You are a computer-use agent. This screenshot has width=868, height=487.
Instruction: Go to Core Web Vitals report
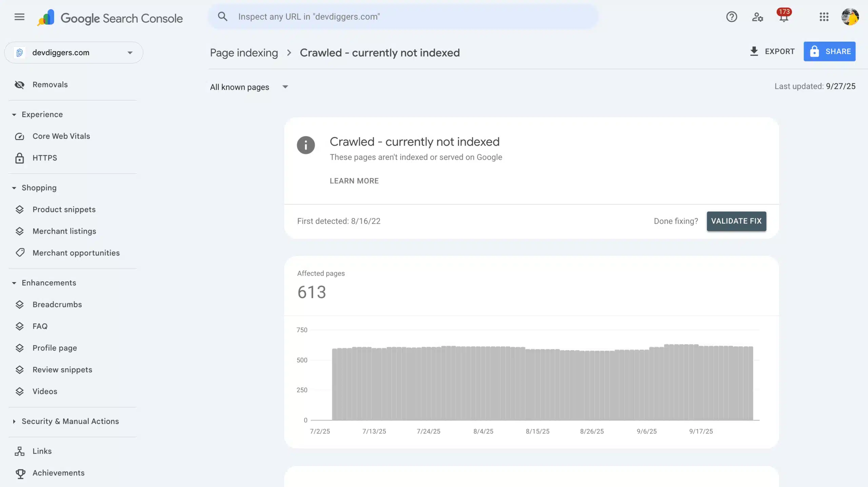(61, 136)
